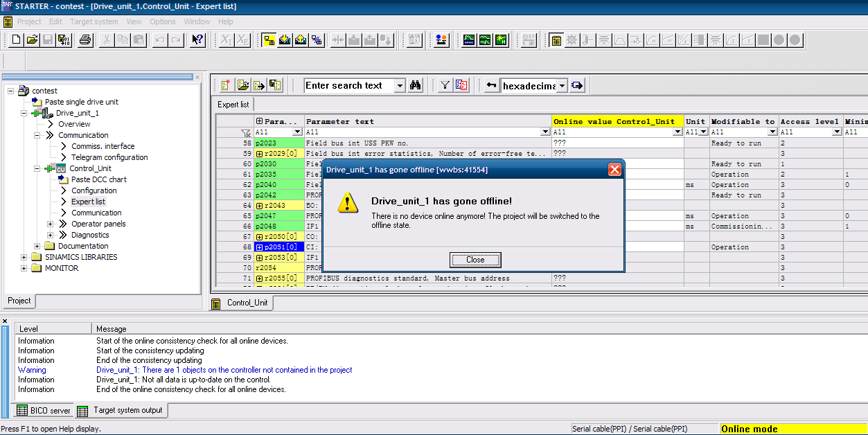
Task: Select the Commiss. interface tree item
Action: [x=103, y=146]
